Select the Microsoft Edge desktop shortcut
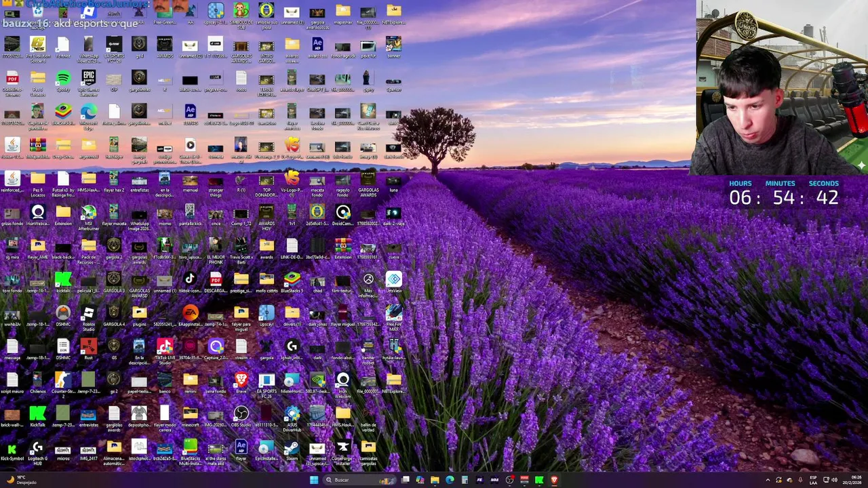The width and height of the screenshot is (868, 488). tap(88, 115)
